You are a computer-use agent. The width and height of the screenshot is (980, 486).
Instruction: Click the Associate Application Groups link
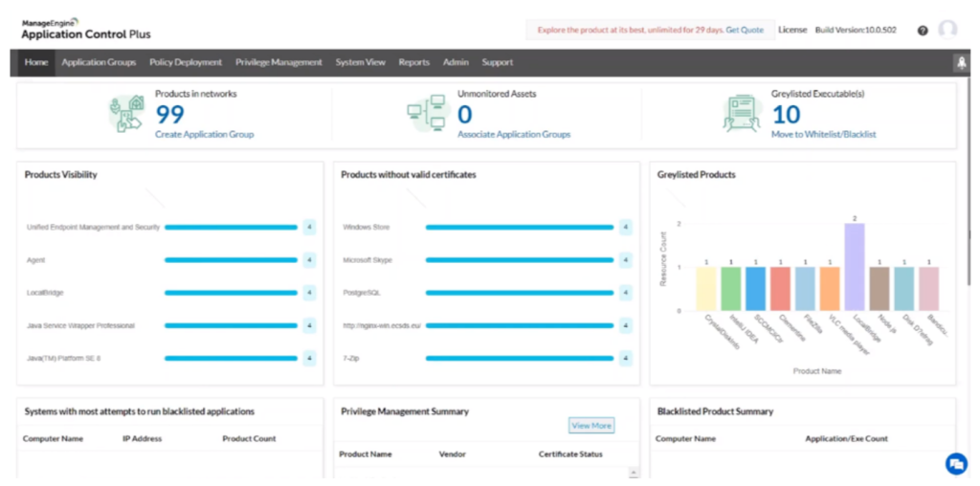[514, 135]
